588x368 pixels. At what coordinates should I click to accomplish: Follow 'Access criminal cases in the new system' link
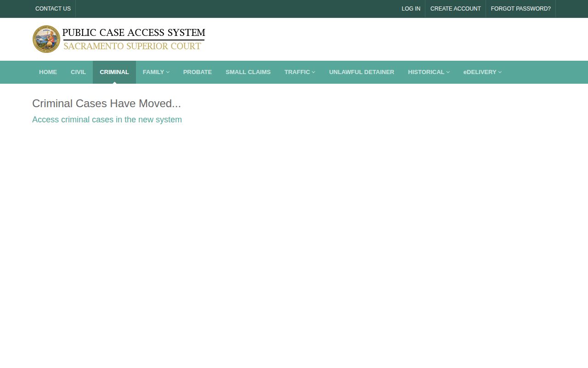(x=107, y=120)
